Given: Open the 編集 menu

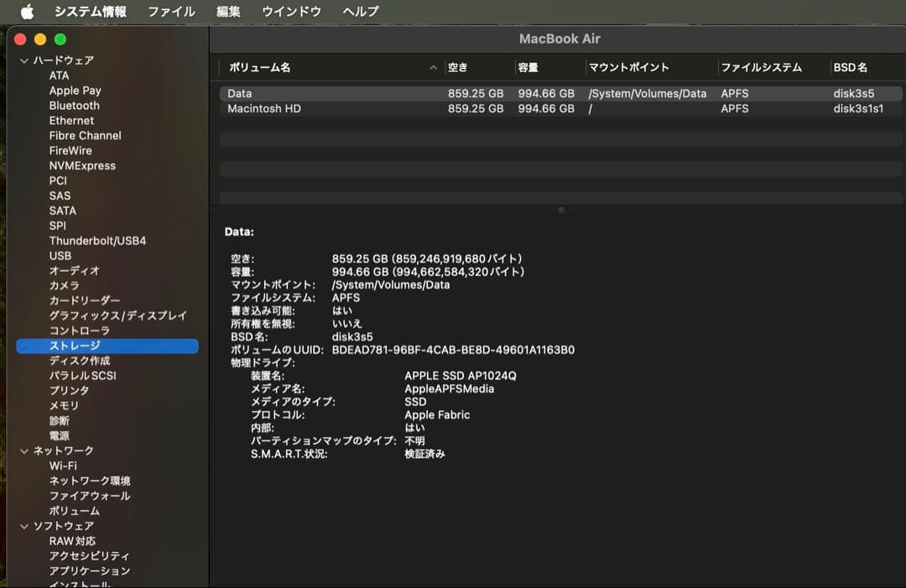Looking at the screenshot, I should pos(228,12).
